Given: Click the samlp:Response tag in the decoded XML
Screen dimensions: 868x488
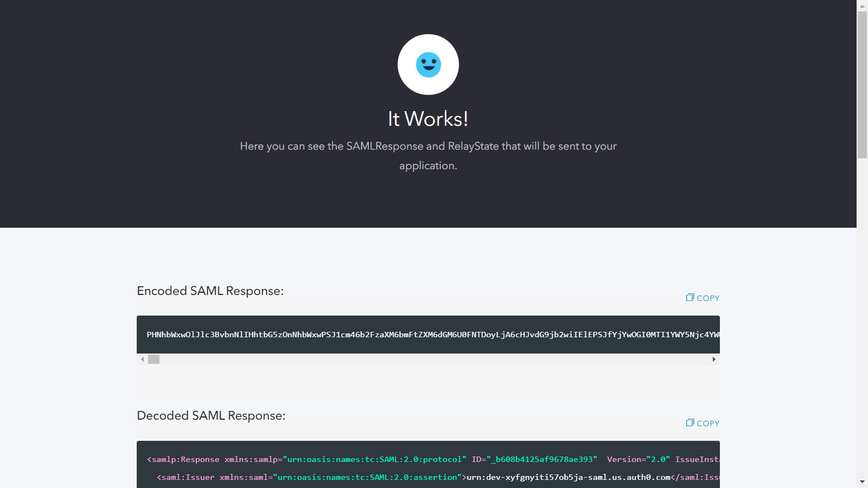Looking at the screenshot, I should pyautogui.click(x=183, y=459).
